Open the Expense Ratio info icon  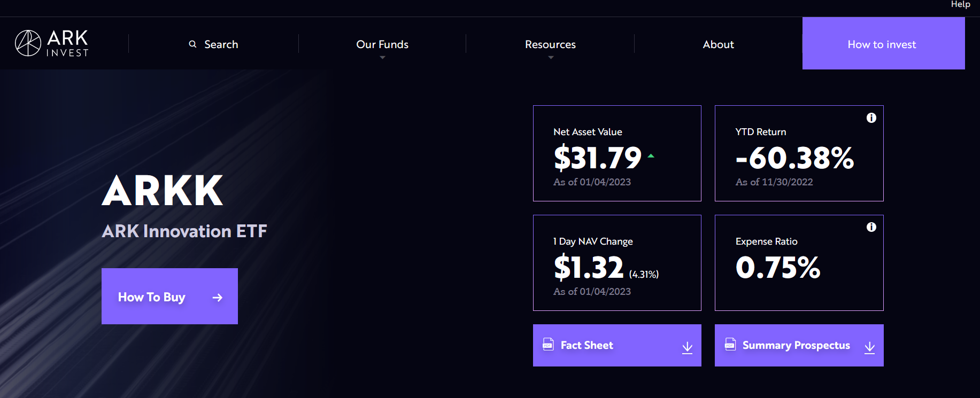[871, 227]
